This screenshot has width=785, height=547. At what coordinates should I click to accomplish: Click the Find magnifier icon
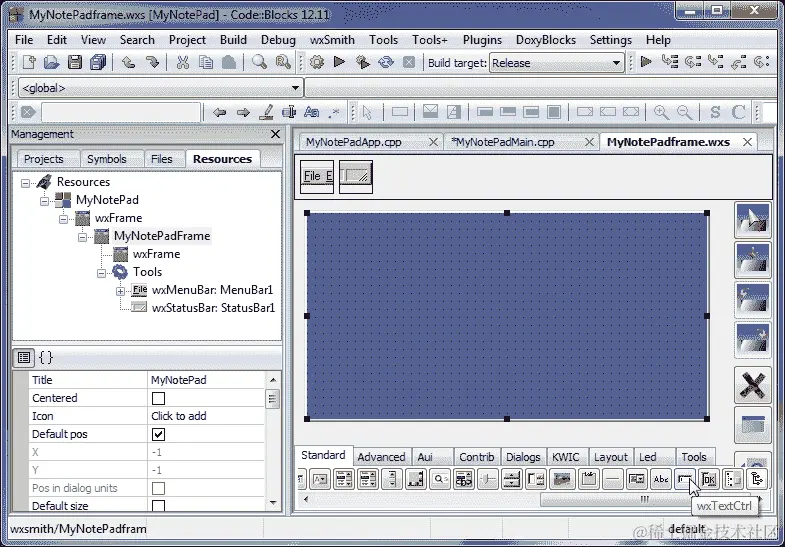coord(259,63)
